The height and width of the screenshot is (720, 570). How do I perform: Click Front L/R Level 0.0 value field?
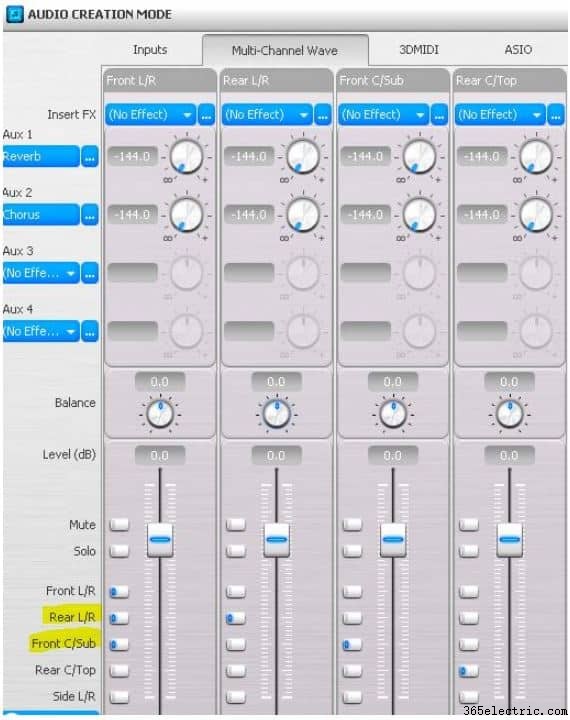point(160,456)
